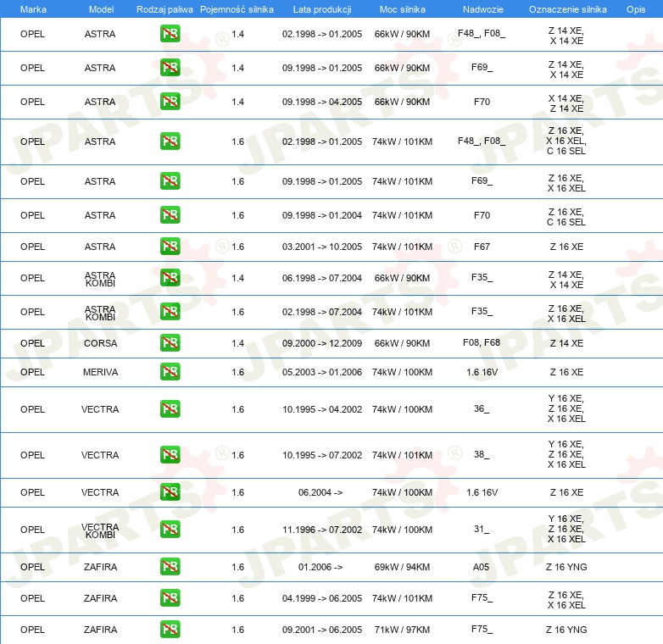The image size is (663, 644).
Task: Click fuel icon in Astra F70 1.6 row
Action: tap(170, 214)
